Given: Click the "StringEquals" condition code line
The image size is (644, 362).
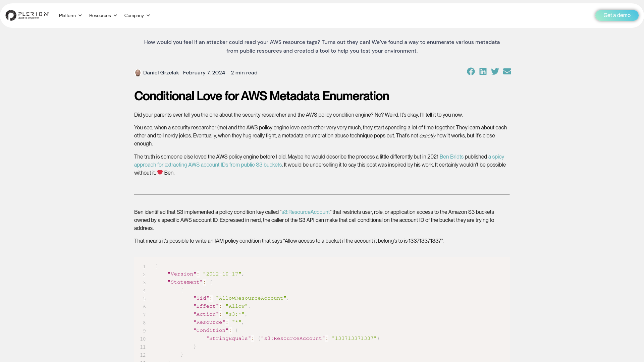Looking at the screenshot, I should point(293,339).
